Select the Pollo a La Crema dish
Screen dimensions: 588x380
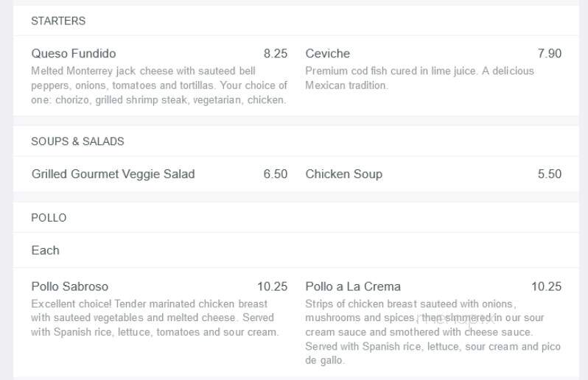353,286
